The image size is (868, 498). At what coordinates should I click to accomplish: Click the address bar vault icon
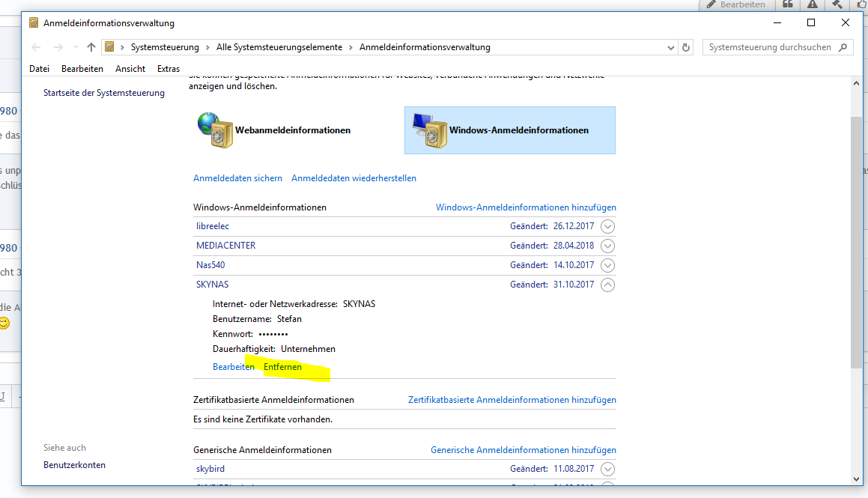click(109, 47)
